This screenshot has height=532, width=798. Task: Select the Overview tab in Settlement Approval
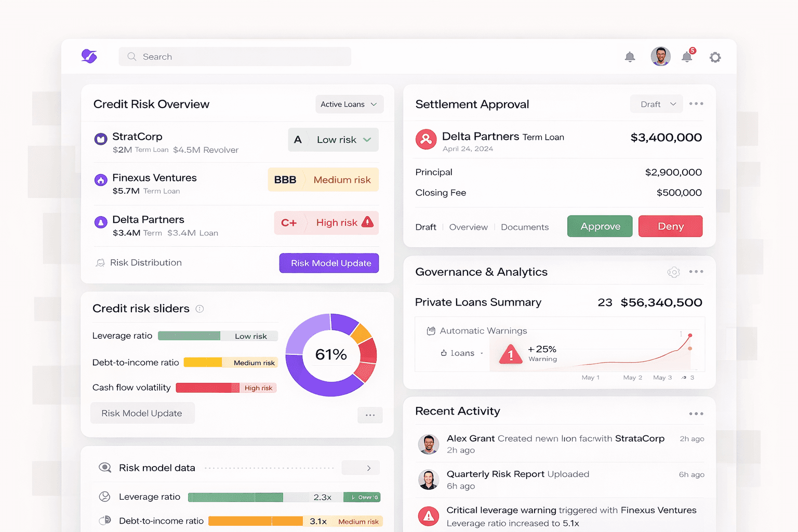(468, 227)
